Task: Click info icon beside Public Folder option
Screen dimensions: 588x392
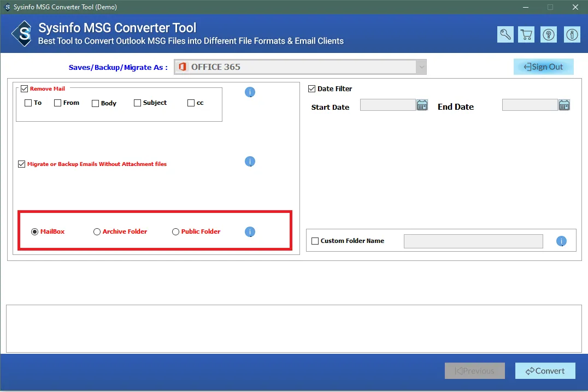Action: tap(250, 232)
